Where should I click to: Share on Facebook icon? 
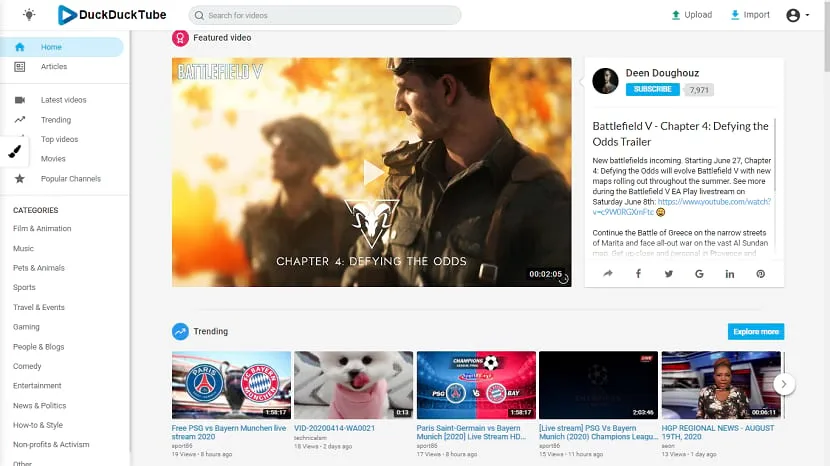click(x=638, y=274)
